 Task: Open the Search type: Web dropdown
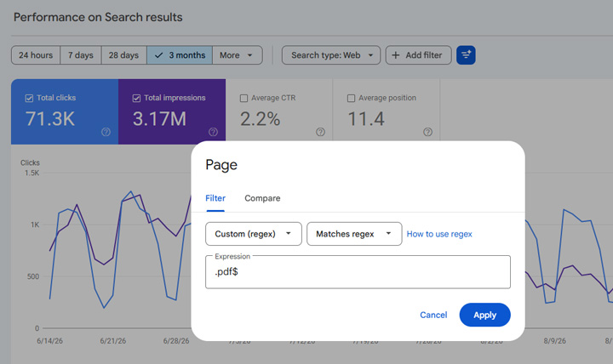[331, 55]
